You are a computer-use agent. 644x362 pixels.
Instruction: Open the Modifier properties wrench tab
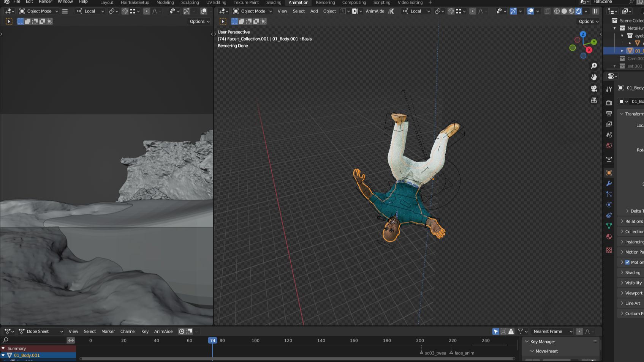click(609, 184)
